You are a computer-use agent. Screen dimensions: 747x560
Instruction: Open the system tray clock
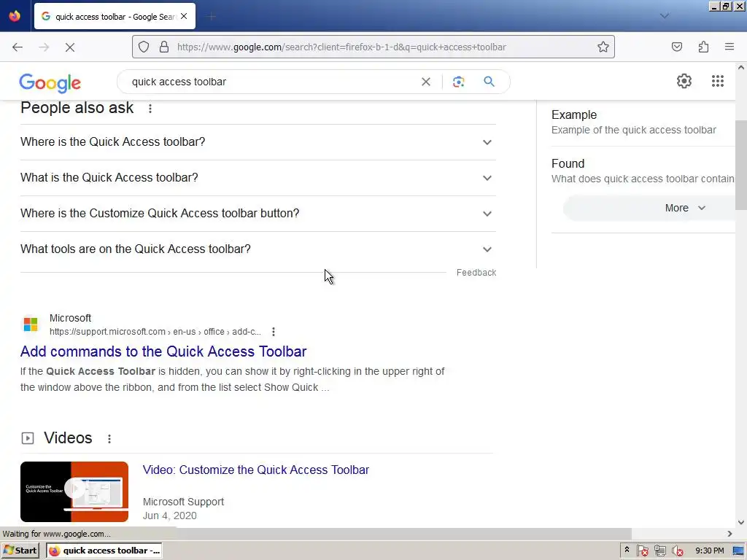point(709,551)
